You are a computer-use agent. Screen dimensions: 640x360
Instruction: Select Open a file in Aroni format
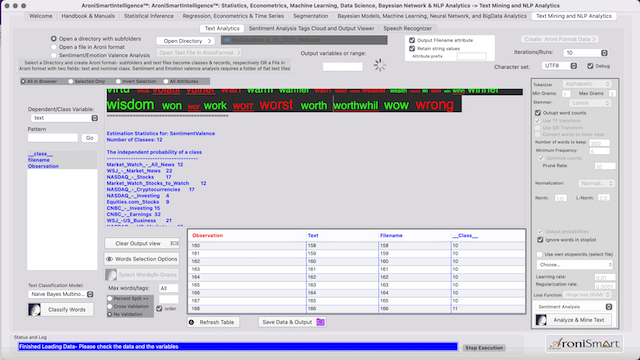pyautogui.click(x=54, y=47)
